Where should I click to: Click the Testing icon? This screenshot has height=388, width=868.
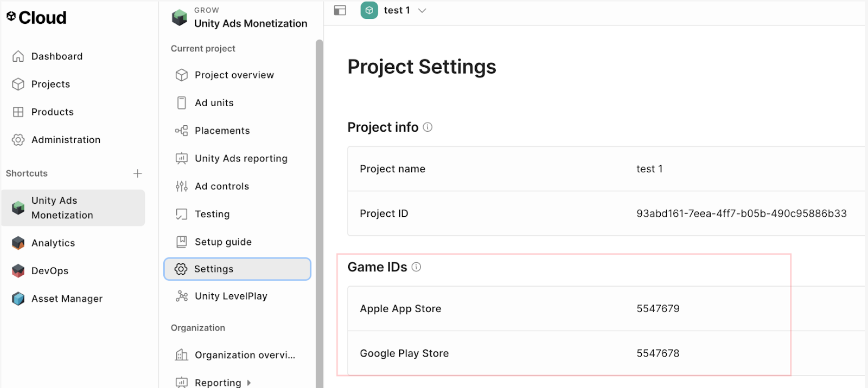pyautogui.click(x=182, y=214)
